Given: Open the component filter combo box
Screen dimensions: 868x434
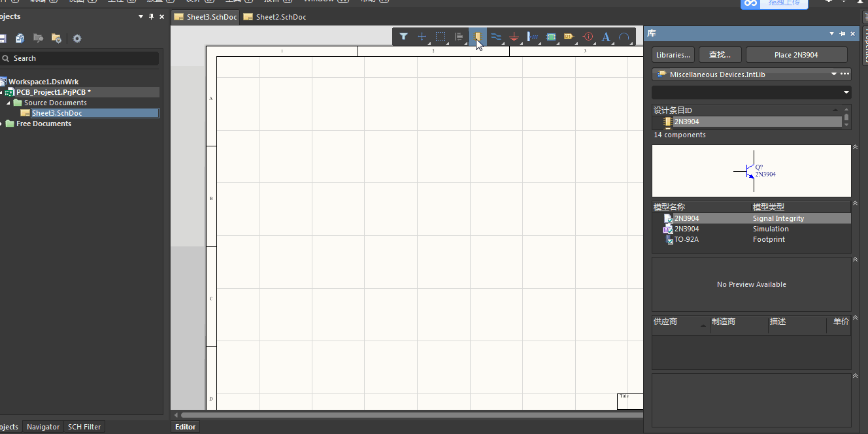Looking at the screenshot, I should click(847, 93).
